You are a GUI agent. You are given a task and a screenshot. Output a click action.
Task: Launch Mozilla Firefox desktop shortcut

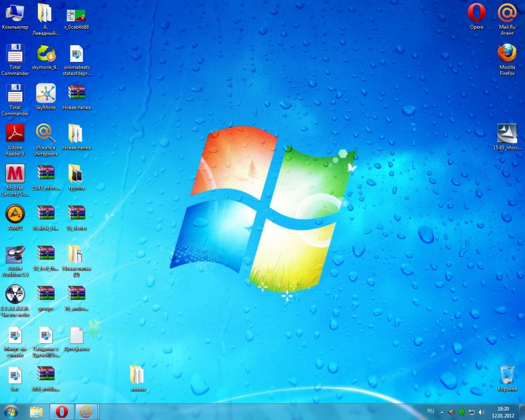[507, 60]
